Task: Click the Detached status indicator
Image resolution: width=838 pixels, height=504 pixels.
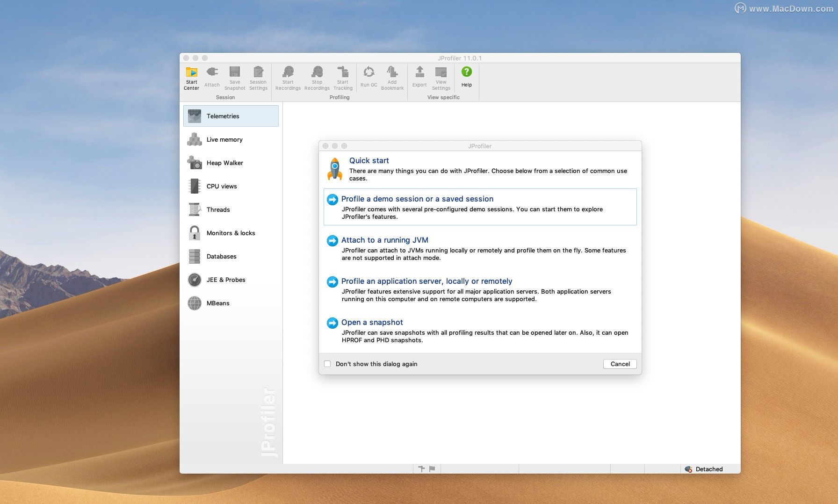Action: click(704, 469)
